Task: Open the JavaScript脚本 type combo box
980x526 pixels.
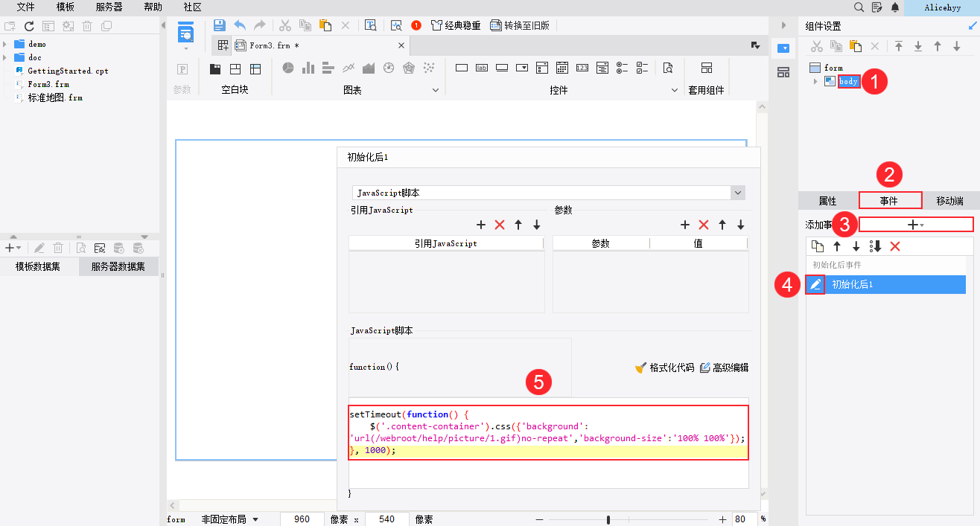Action: [548, 193]
